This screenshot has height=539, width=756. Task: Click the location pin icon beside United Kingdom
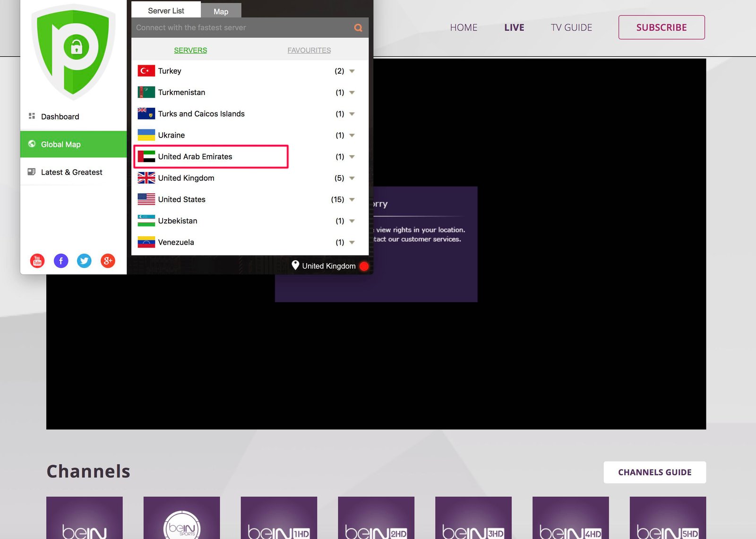pos(295,265)
